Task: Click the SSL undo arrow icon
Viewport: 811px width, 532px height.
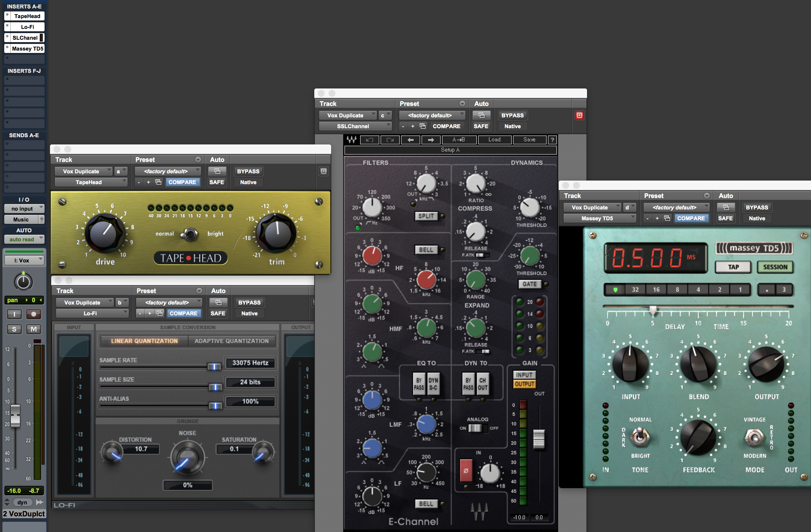Action: point(370,140)
